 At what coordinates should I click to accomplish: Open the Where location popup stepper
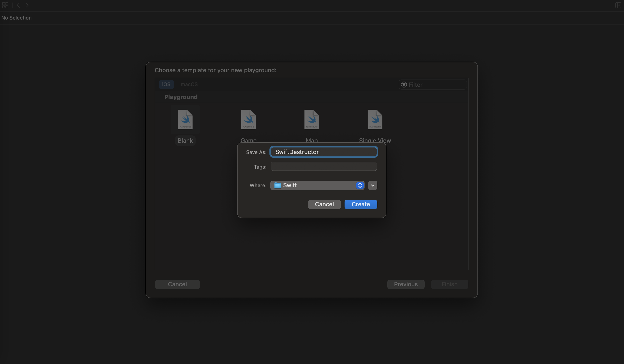[360, 185]
